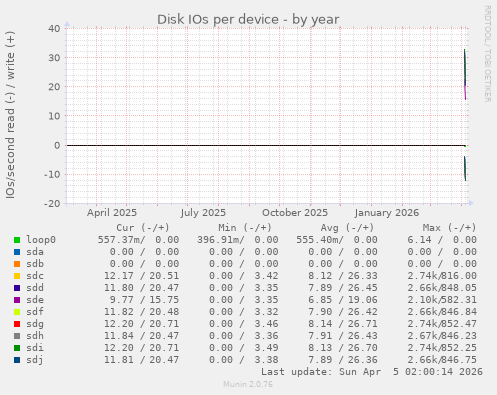
Task: Click the Min (-/+) column header
Action: [x=245, y=228]
